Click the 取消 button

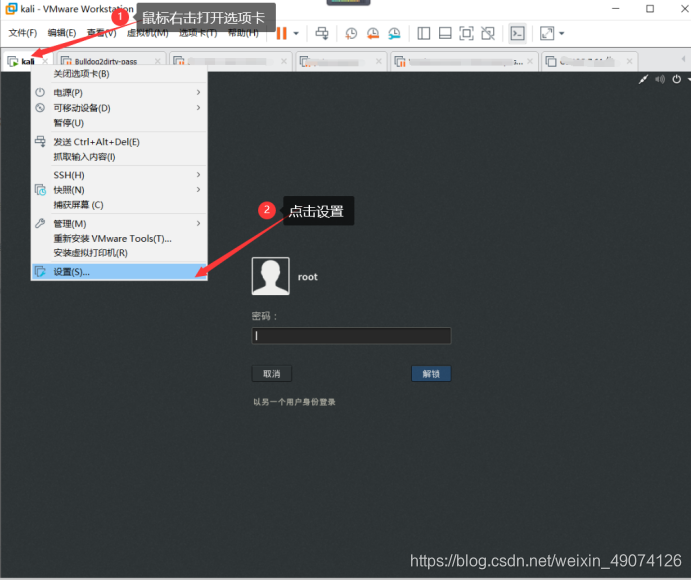coord(271,374)
